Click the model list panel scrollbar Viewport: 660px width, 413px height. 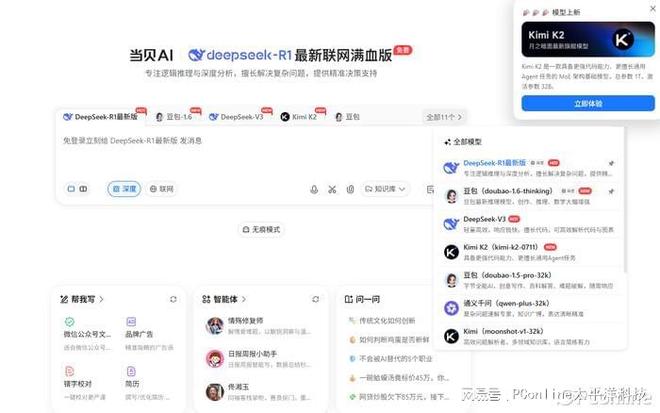[x=625, y=200]
